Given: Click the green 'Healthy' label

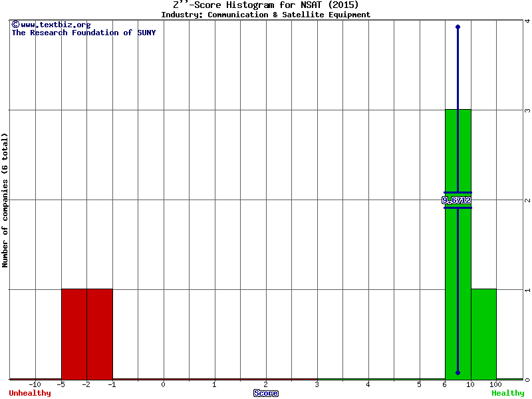Looking at the screenshot, I should (508, 393).
